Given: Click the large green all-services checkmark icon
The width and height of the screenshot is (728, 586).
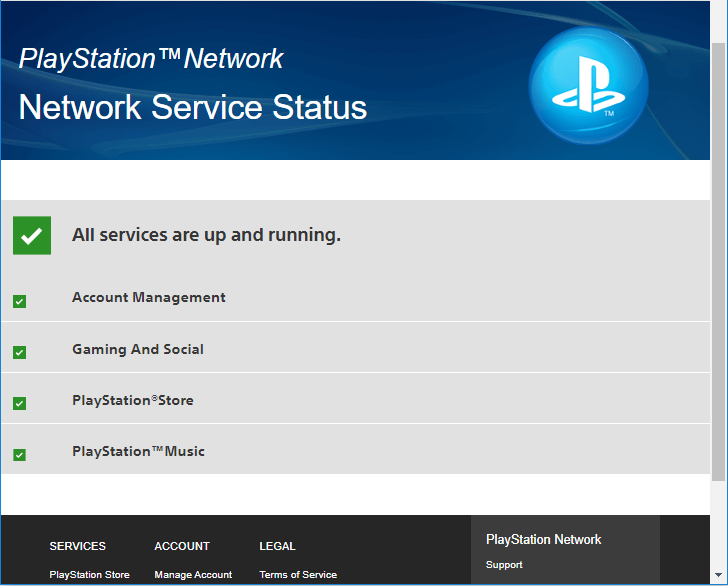Looking at the screenshot, I should pos(32,235).
